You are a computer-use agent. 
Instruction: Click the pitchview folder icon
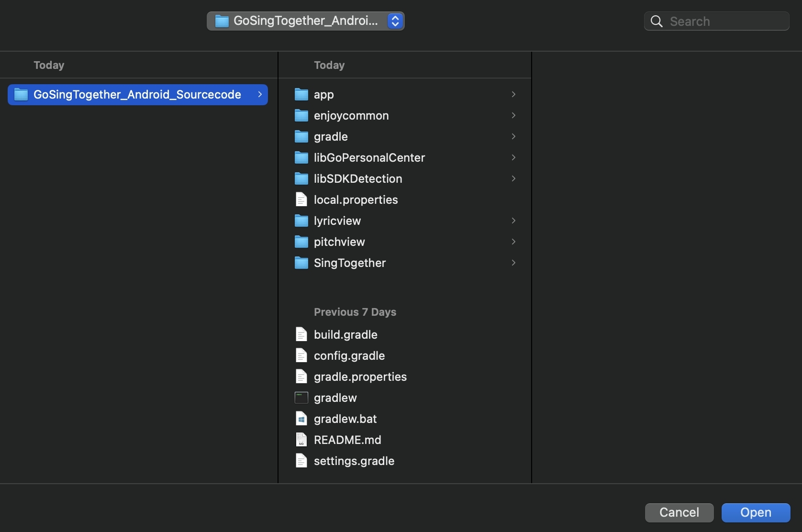[301, 242]
